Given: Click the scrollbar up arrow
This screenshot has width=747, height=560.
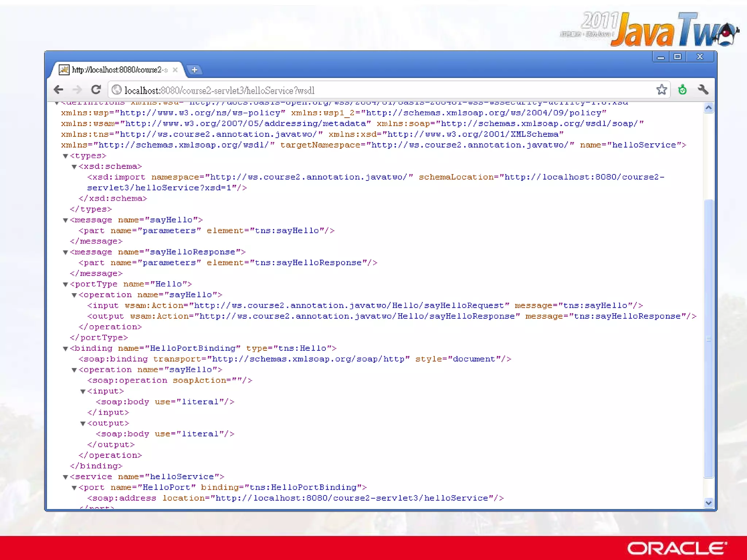Looking at the screenshot, I should pyautogui.click(x=708, y=108).
